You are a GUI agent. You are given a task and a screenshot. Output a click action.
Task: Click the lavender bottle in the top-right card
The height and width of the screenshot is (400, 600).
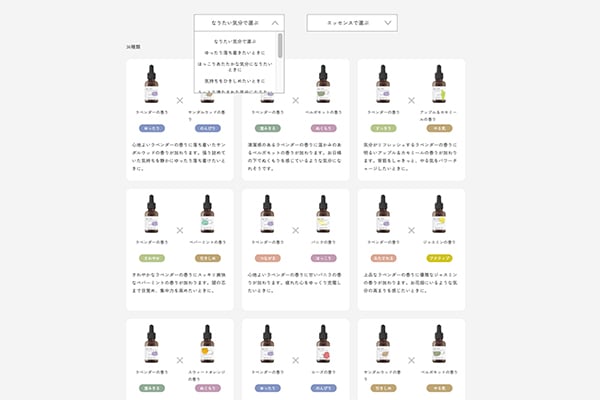tap(382, 84)
